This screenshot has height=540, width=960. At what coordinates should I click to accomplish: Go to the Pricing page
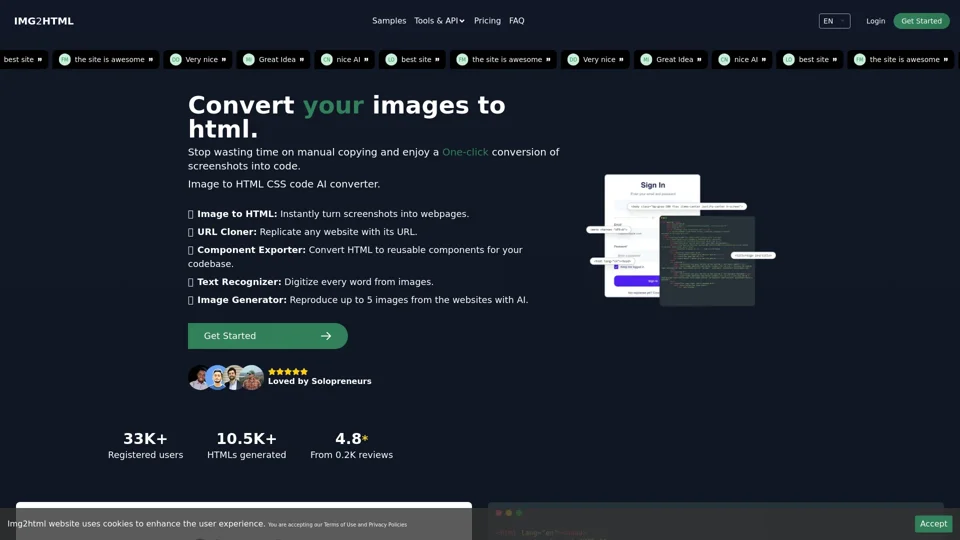(x=487, y=21)
